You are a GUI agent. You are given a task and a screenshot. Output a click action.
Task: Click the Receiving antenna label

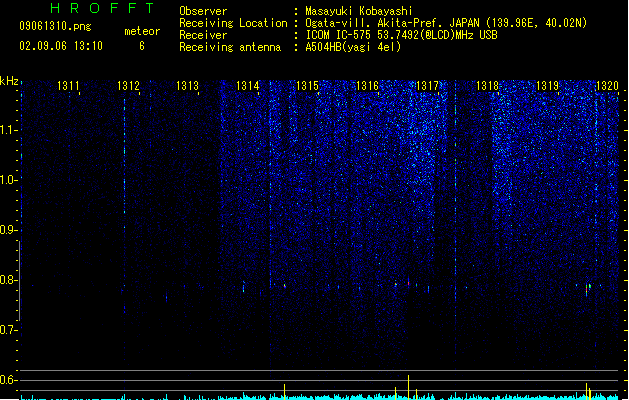230,47
